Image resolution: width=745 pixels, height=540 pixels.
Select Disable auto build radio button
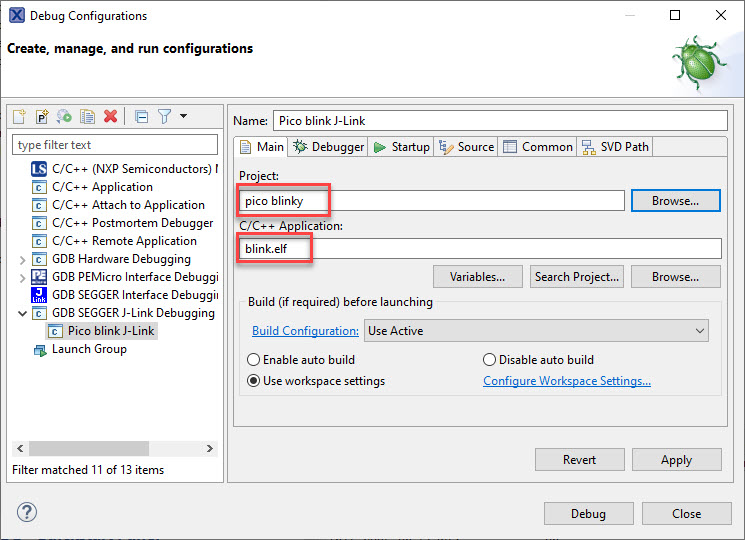[x=489, y=360]
